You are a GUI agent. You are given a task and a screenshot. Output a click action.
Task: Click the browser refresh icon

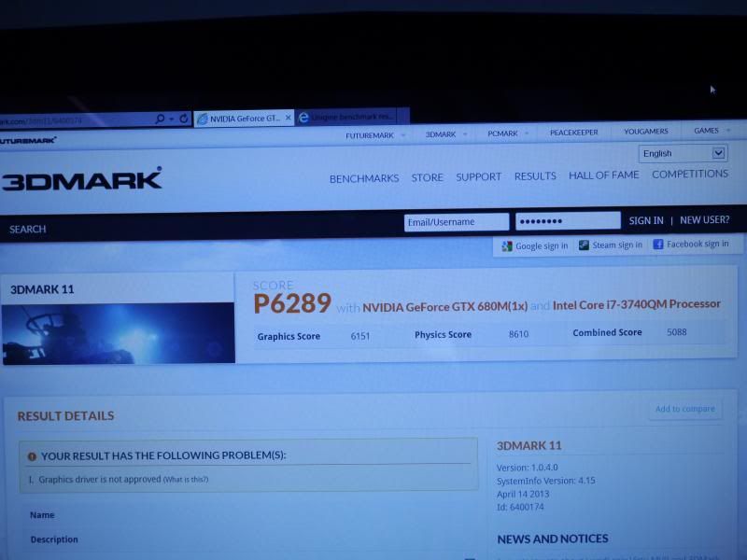(183, 119)
